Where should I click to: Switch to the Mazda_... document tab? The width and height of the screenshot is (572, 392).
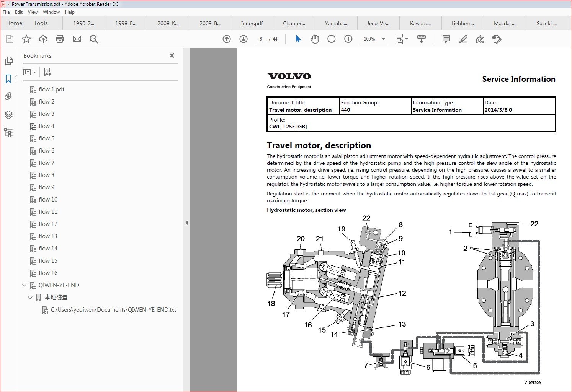click(x=505, y=23)
